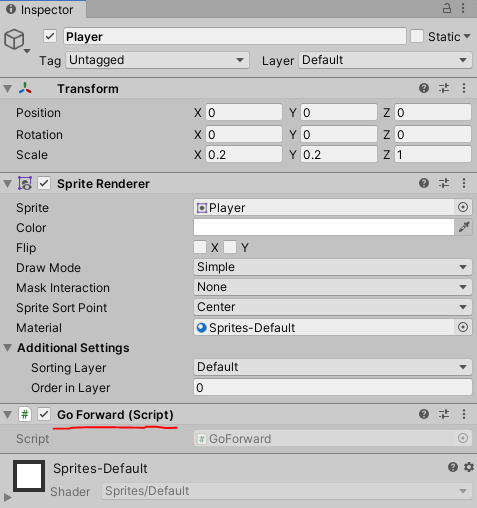Open Go Forward script preset selector

pyautogui.click(x=444, y=414)
